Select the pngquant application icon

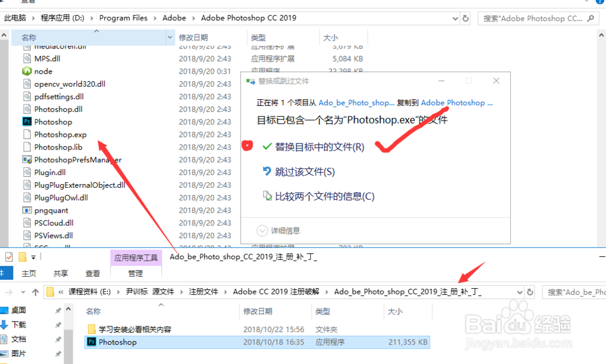point(27,210)
